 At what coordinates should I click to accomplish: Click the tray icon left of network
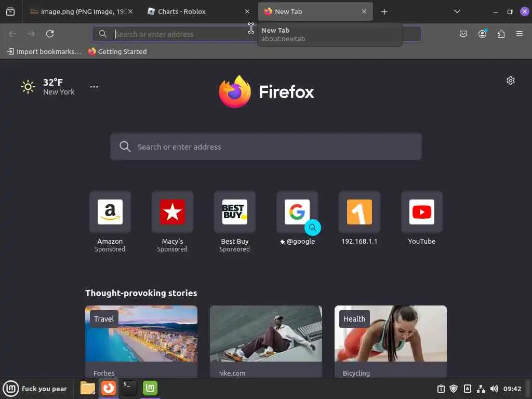pos(467,389)
